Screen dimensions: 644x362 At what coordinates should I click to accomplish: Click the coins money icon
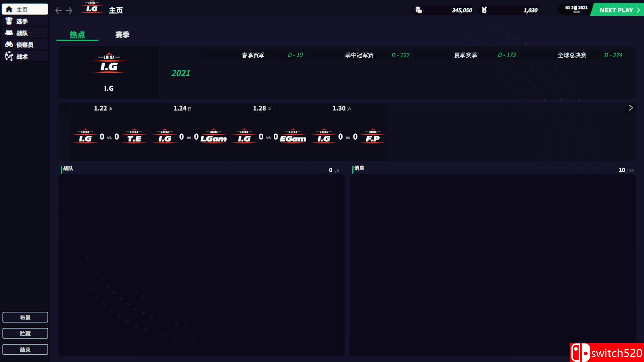(419, 10)
